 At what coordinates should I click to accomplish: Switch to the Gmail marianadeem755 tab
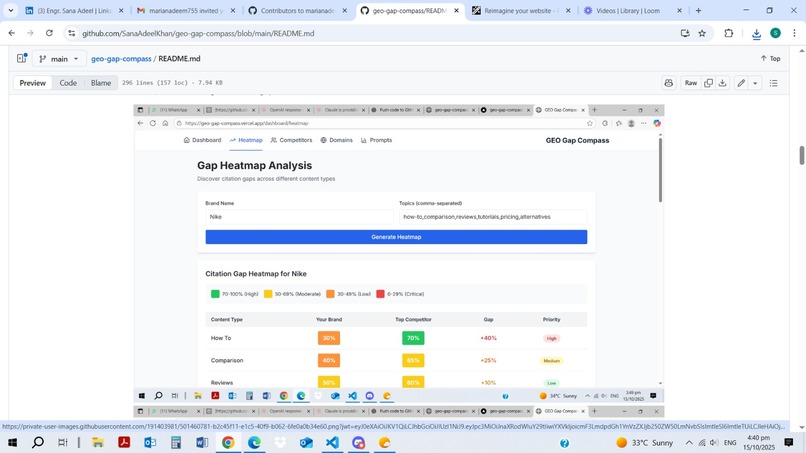[x=187, y=10]
